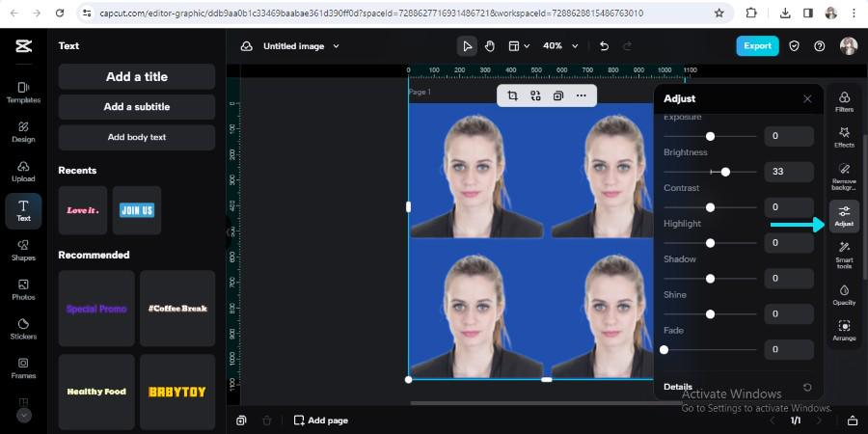The height and width of the screenshot is (434, 868).
Task: Open the Effects tool
Action: point(844,137)
